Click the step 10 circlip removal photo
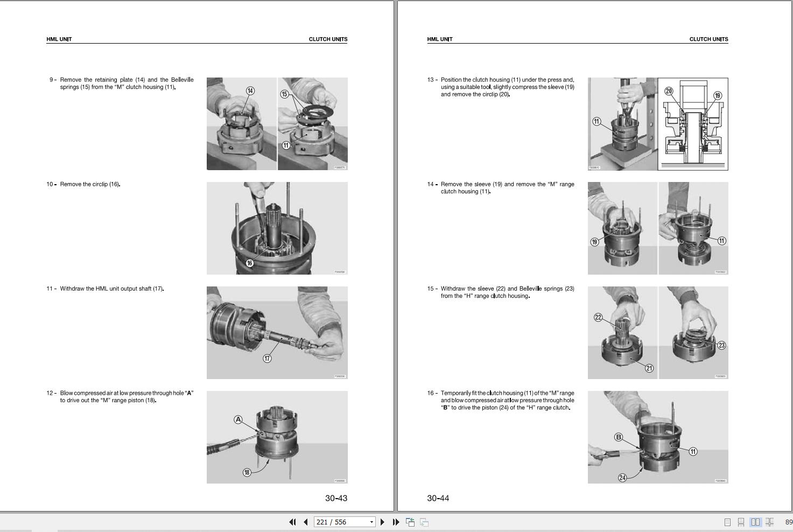This screenshot has height=532, width=793. tap(277, 228)
